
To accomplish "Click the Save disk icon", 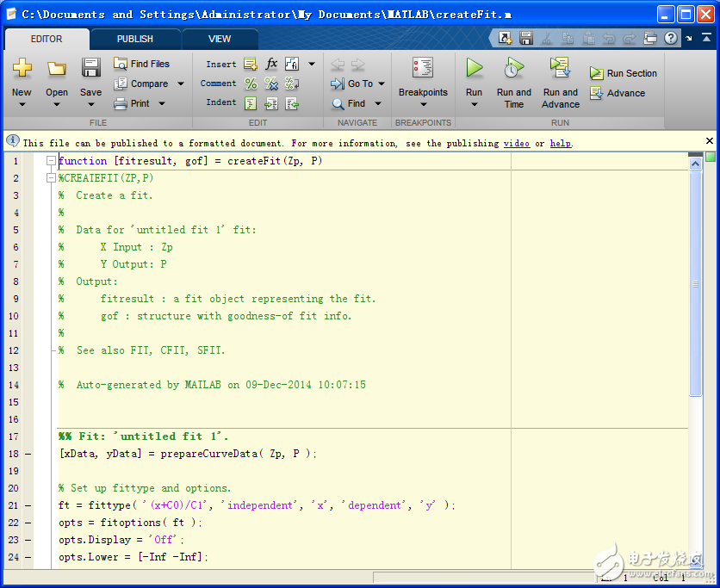I will click(x=90, y=68).
